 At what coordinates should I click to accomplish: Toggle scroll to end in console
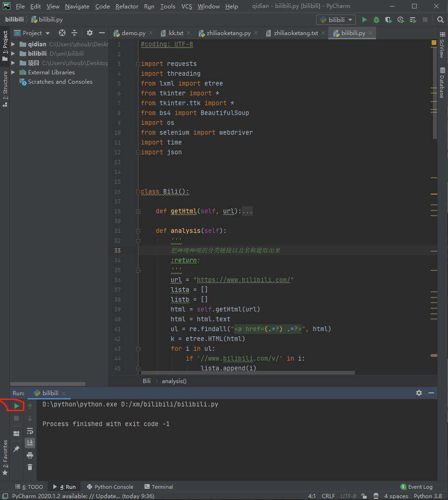coord(30,442)
